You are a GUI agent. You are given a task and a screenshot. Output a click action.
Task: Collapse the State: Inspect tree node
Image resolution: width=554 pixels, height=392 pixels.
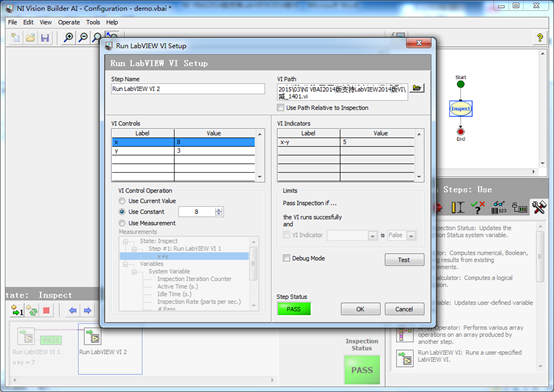pyautogui.click(x=125, y=241)
